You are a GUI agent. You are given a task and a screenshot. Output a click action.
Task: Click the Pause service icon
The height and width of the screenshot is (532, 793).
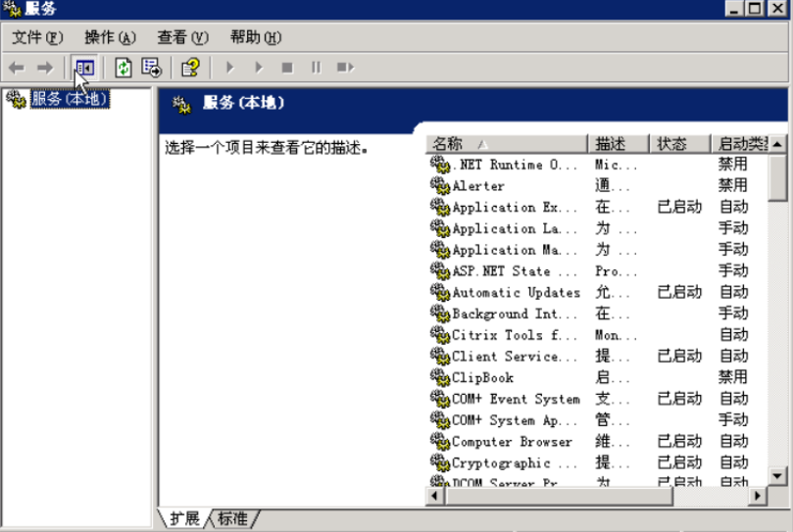click(x=316, y=68)
